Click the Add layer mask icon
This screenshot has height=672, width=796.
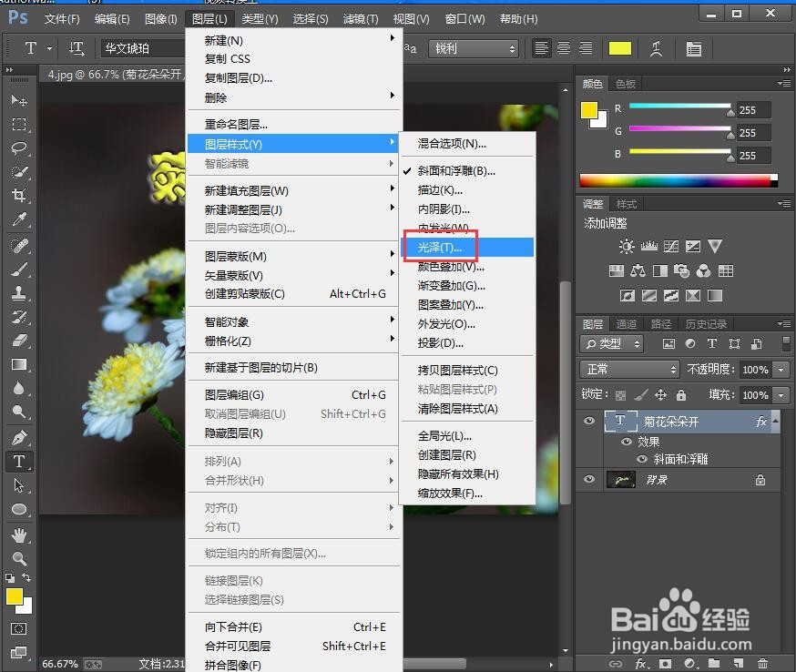click(x=665, y=663)
